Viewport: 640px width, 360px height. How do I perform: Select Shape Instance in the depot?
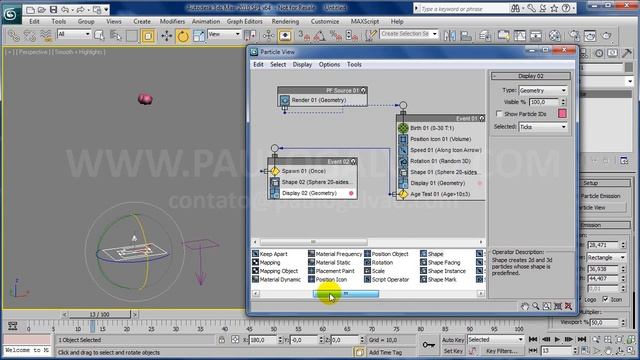pos(442,271)
